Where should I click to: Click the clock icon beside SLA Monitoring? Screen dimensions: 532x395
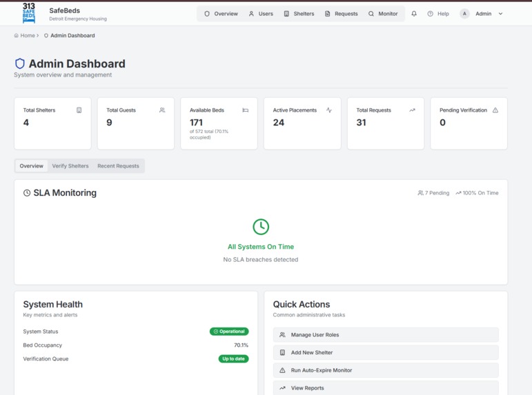(x=27, y=193)
